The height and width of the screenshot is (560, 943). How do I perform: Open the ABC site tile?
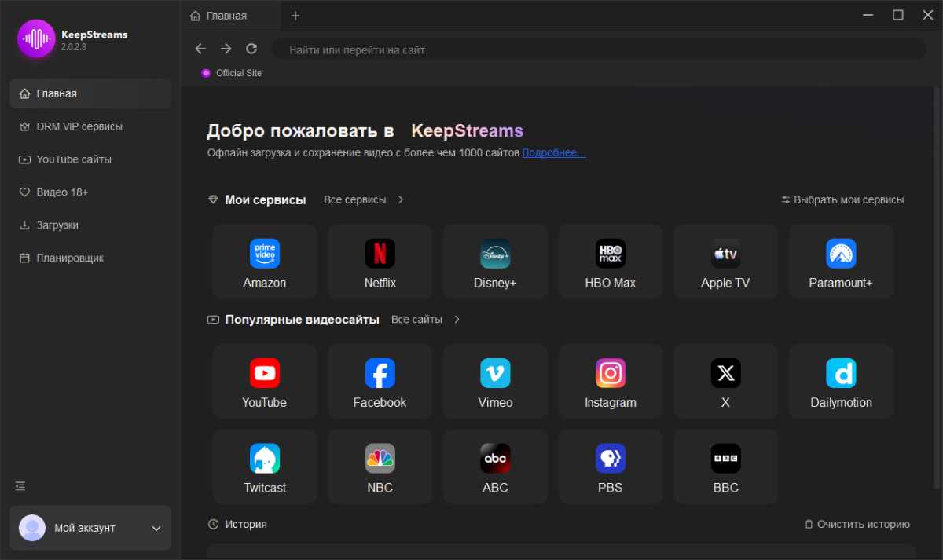(x=496, y=467)
